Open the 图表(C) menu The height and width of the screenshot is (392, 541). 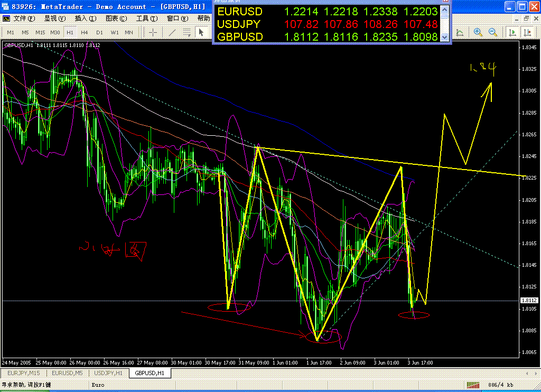[x=116, y=18]
